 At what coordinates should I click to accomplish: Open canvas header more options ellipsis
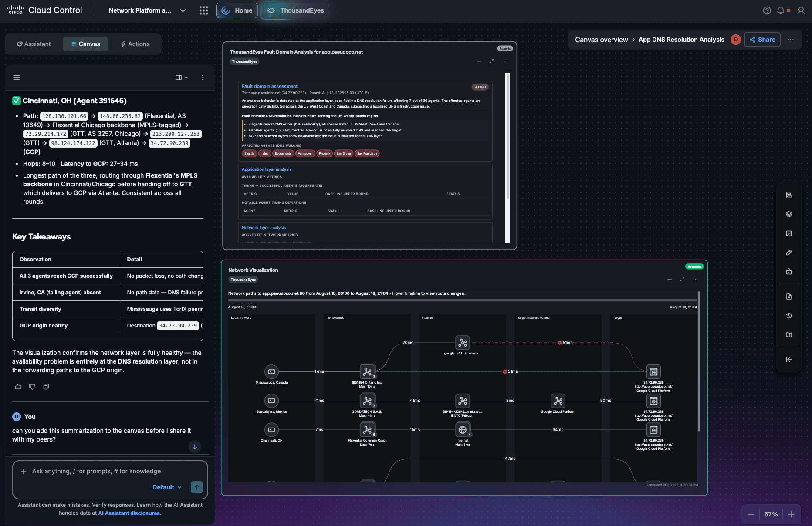(x=791, y=40)
